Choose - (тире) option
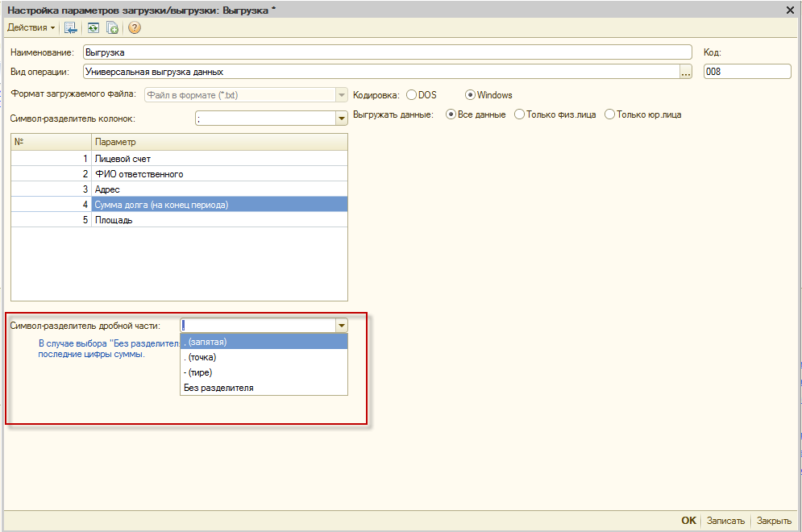The width and height of the screenshot is (802, 532). point(264,372)
